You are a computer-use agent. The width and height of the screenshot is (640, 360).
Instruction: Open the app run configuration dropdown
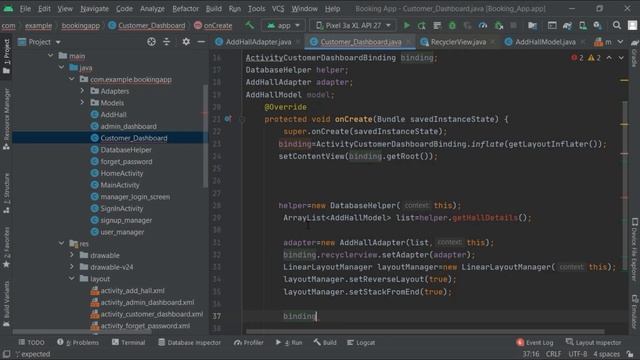[283, 25]
